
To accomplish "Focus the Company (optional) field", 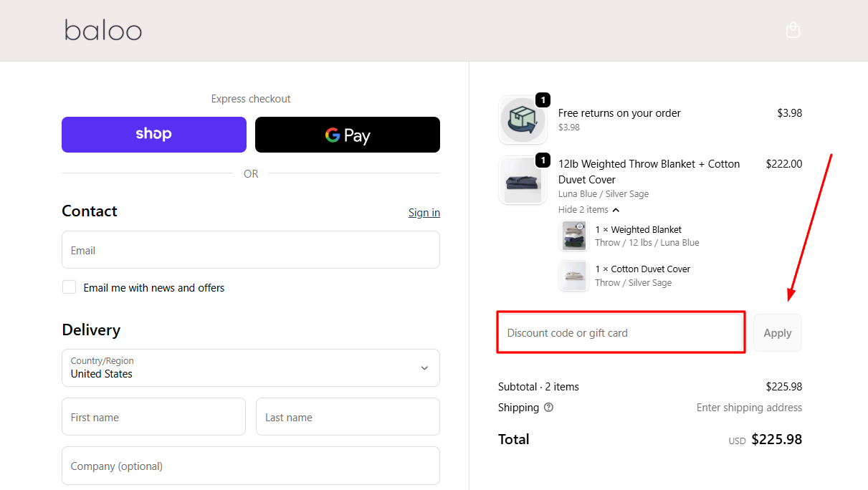I will point(251,466).
